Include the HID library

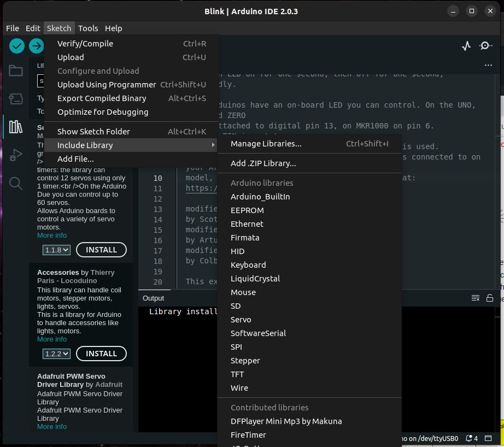click(309, 251)
